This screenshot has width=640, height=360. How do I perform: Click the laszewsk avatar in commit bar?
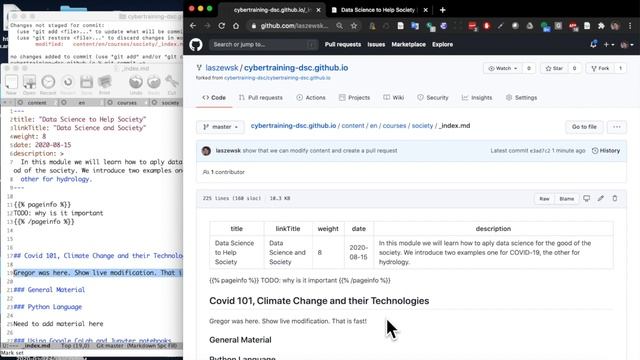[206, 151]
